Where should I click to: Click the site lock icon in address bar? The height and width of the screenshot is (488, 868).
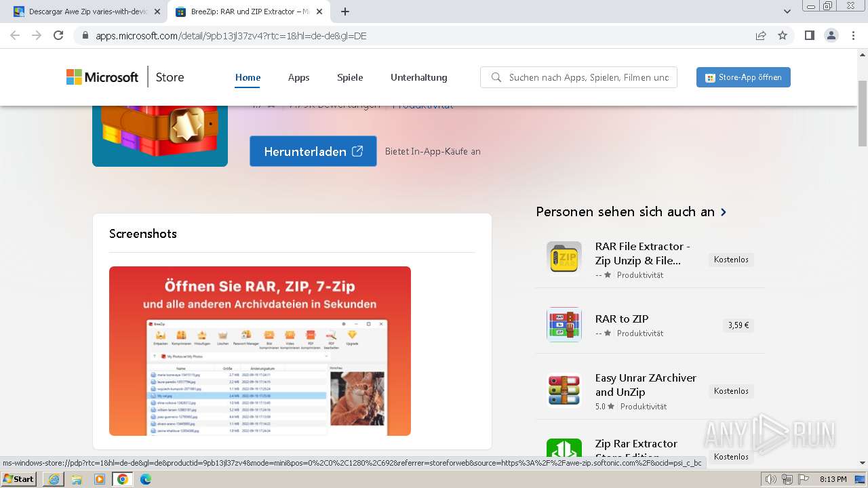(x=85, y=35)
